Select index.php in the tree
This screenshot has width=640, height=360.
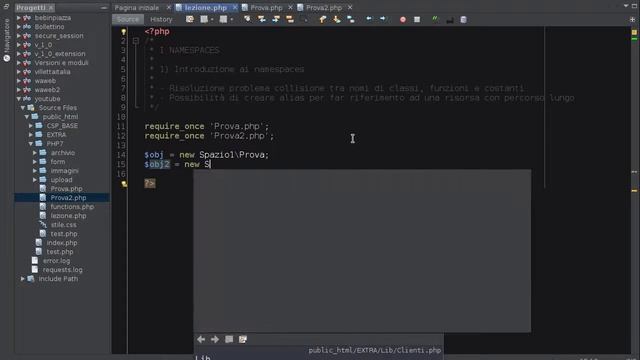(62, 243)
